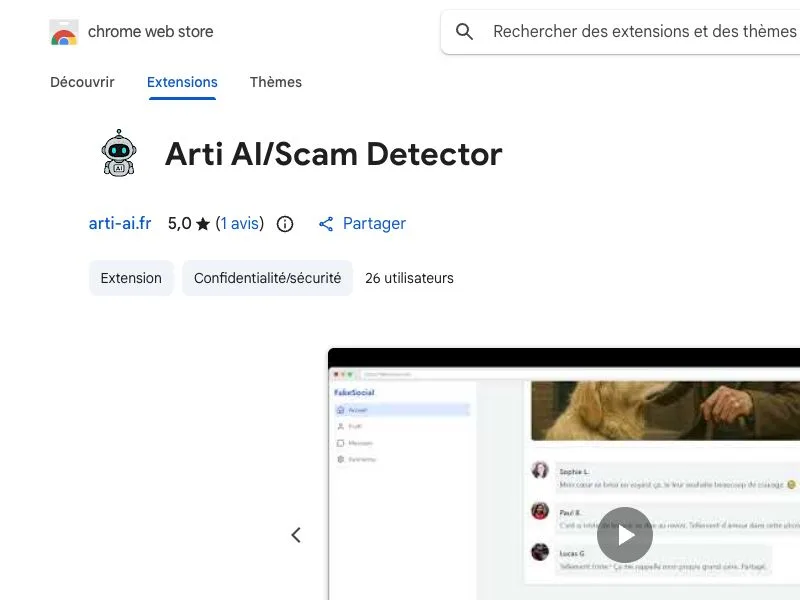Click Sophie L. avatar in preview
The height and width of the screenshot is (600, 800).
540,469
